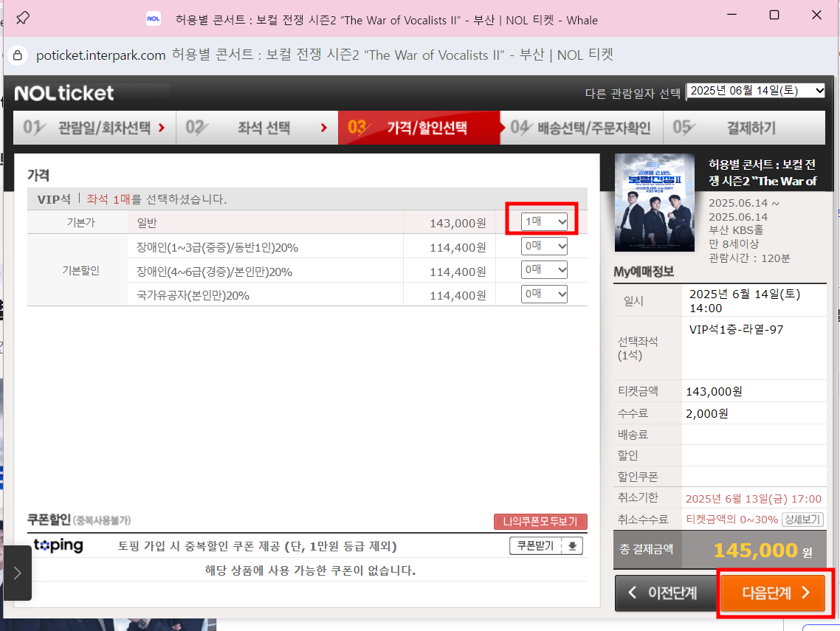Screen dimensions: 840x631
Task: Go to step 04 배송선택/주문자확인
Action: pos(582,128)
